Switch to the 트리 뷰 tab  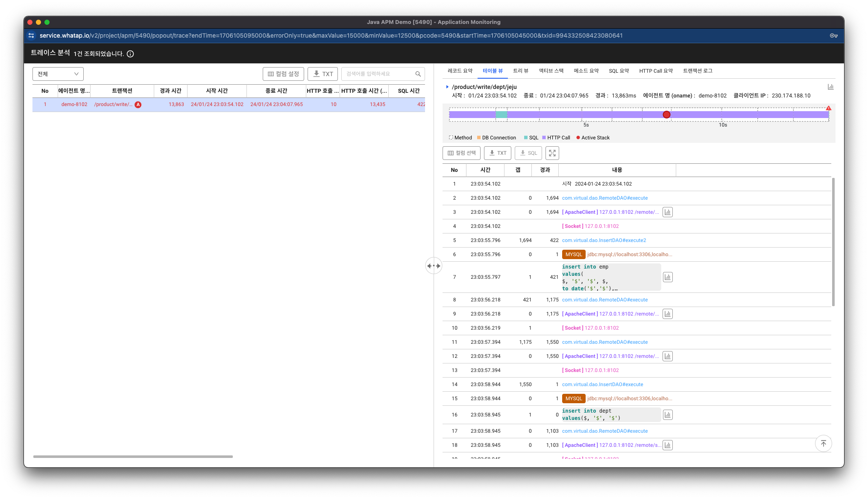click(520, 71)
